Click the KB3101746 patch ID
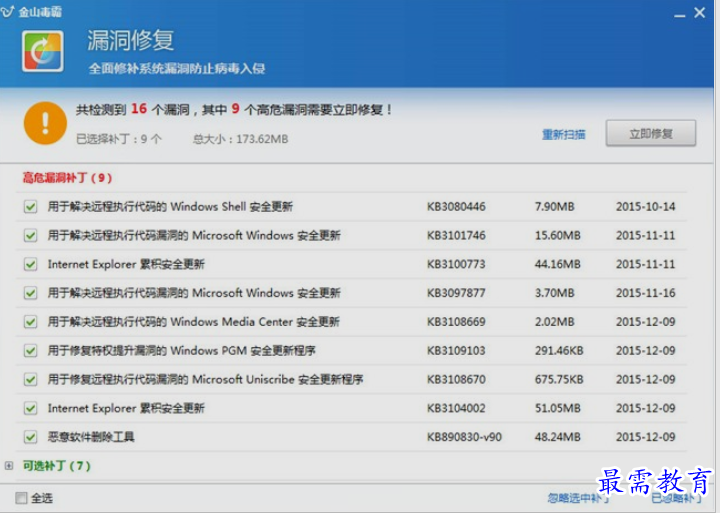Screen dimensions: 720x513 tap(456, 236)
